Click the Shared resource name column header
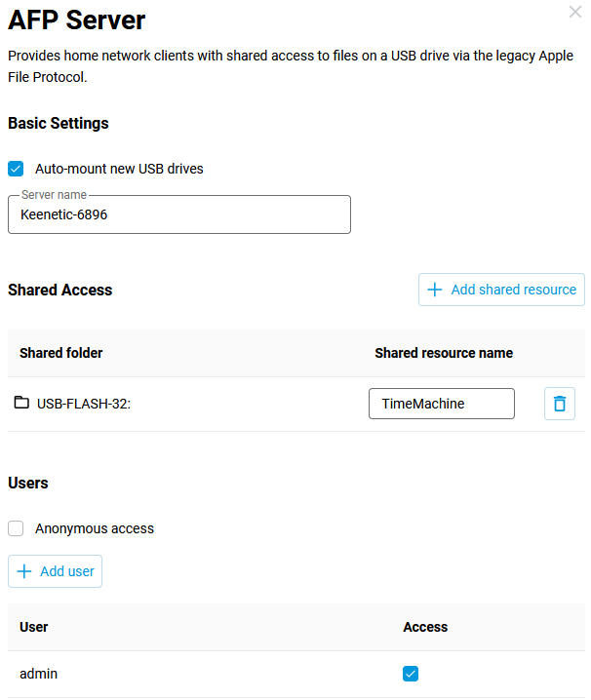The width and height of the screenshot is (591, 700). point(443,353)
